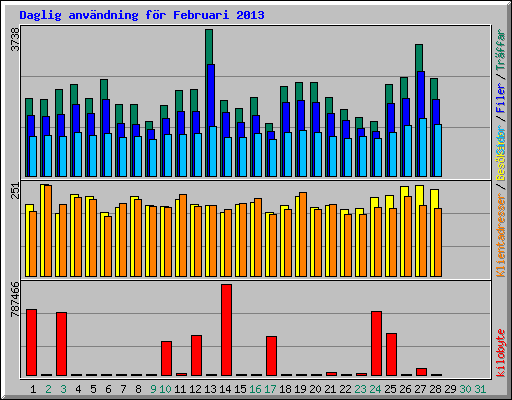This screenshot has height=400, width=512.
Task: Click the red kilobyte bar for day 3
Action: click(x=61, y=344)
